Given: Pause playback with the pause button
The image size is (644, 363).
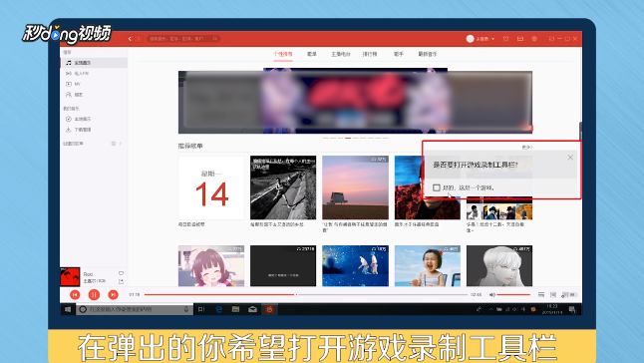Looking at the screenshot, I should coord(94,294).
